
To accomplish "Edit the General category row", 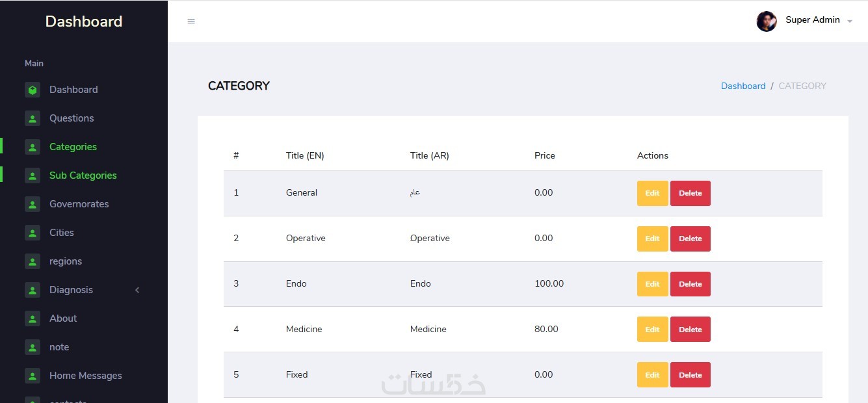I will (x=652, y=193).
